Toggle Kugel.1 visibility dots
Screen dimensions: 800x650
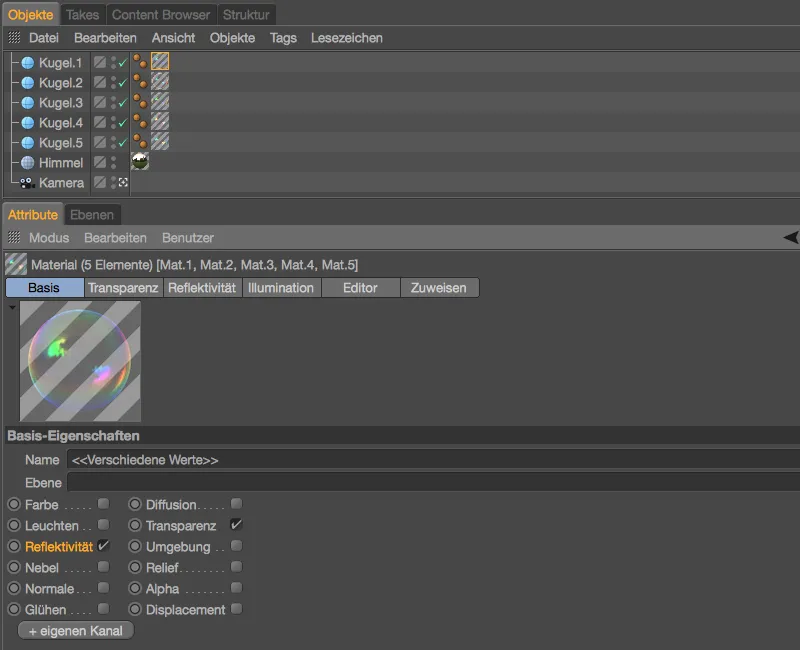pyautogui.click(x=113, y=63)
